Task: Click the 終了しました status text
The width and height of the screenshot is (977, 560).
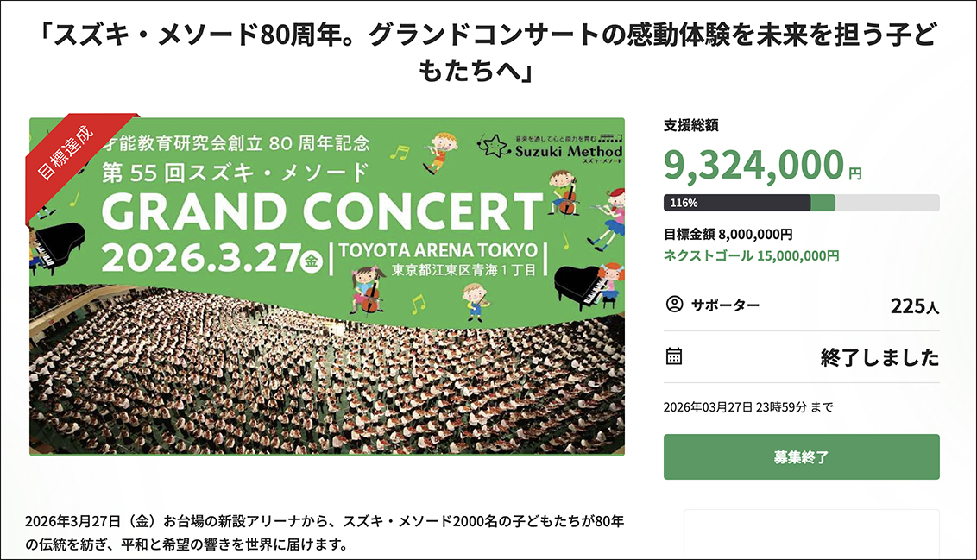Action: [879, 357]
